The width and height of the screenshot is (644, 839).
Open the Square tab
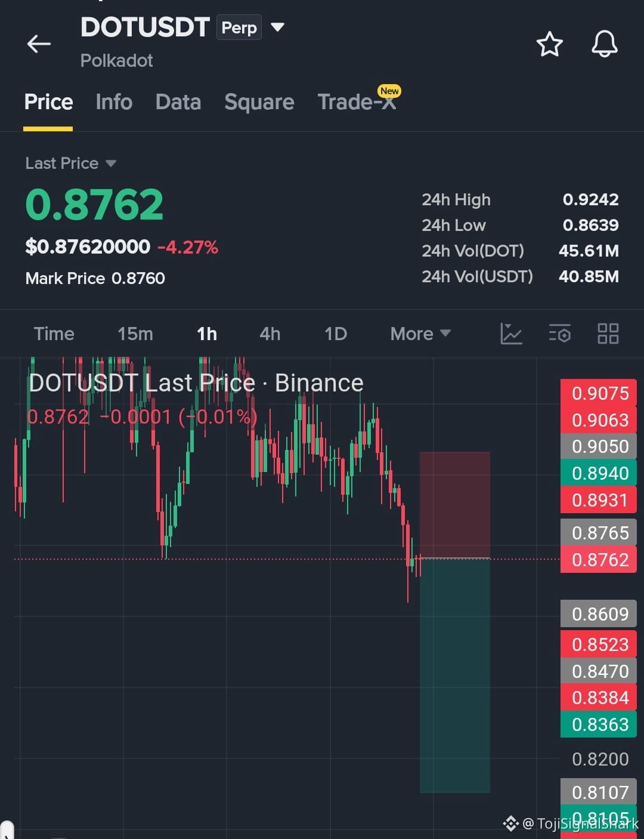(259, 102)
